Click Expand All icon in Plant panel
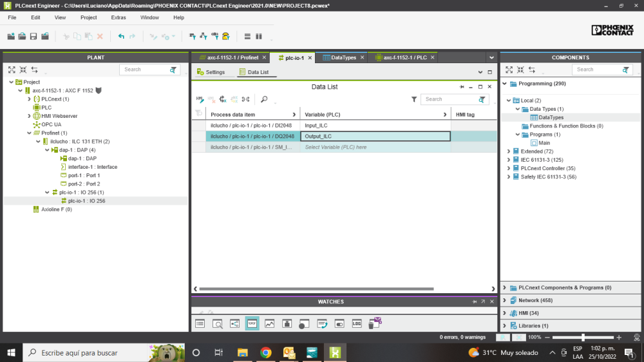This screenshot has height=362, width=644. click(x=12, y=70)
